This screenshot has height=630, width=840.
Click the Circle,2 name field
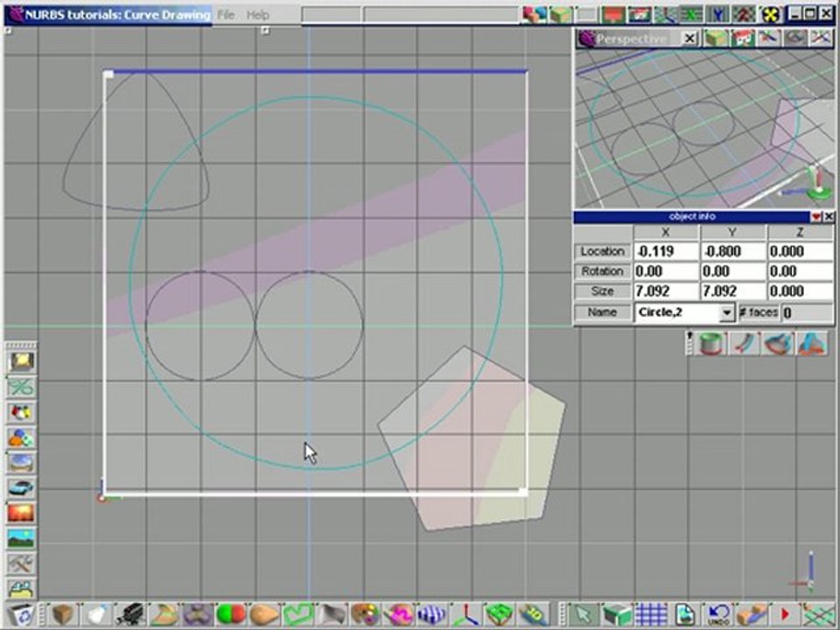click(677, 312)
